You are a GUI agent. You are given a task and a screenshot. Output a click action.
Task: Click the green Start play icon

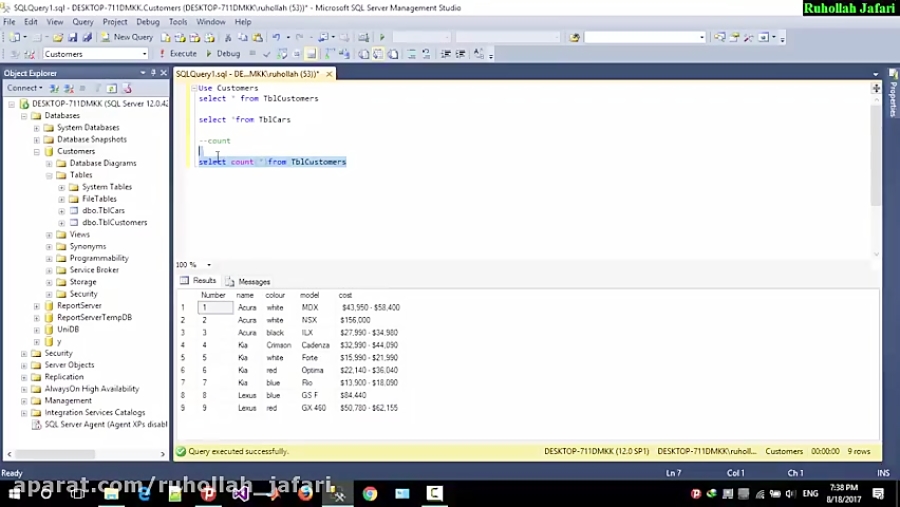382,37
